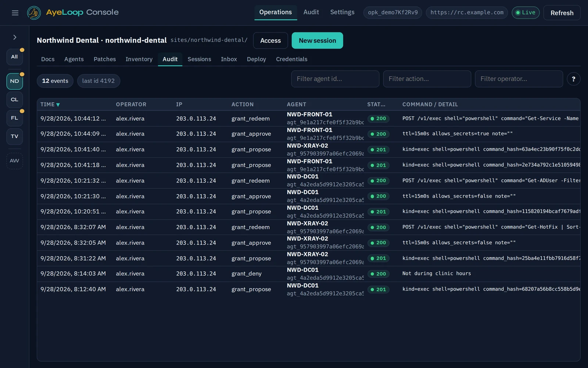
Task: Select the TV site badge
Action: (x=15, y=137)
